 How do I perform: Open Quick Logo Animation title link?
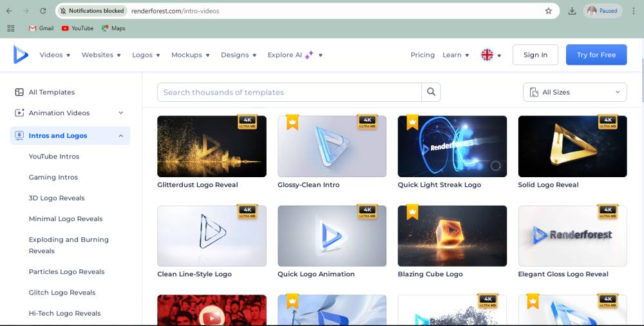[316, 274]
